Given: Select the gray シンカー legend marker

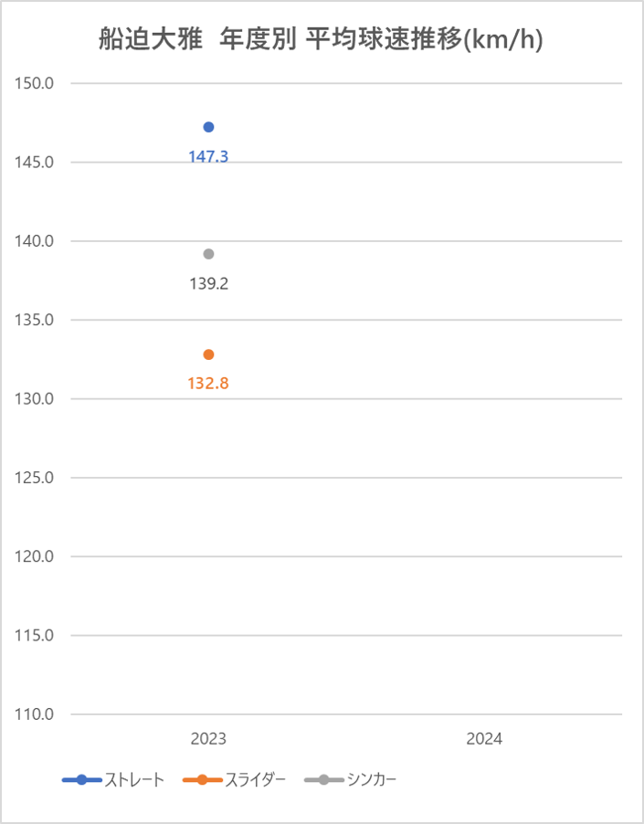Looking at the screenshot, I should pos(323,780).
